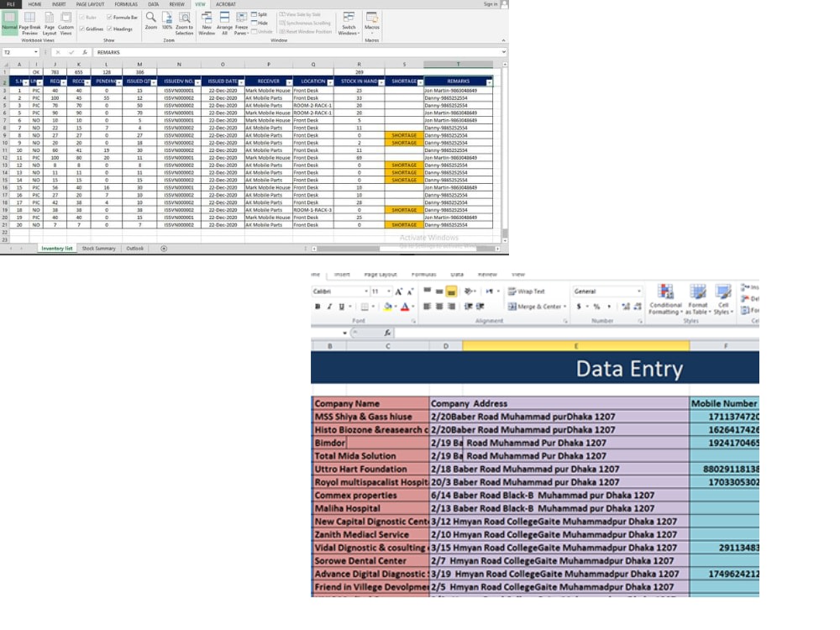Open STOCK IN HAND filter dropdown

coord(381,82)
